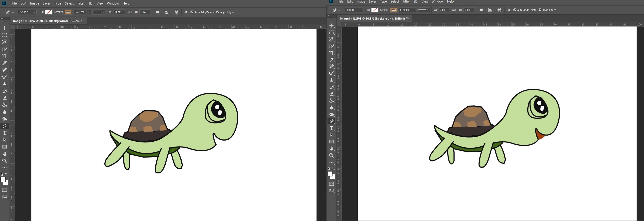Open Shape mode dropdown in left window
This screenshot has height=221, width=644.
click(27, 12)
